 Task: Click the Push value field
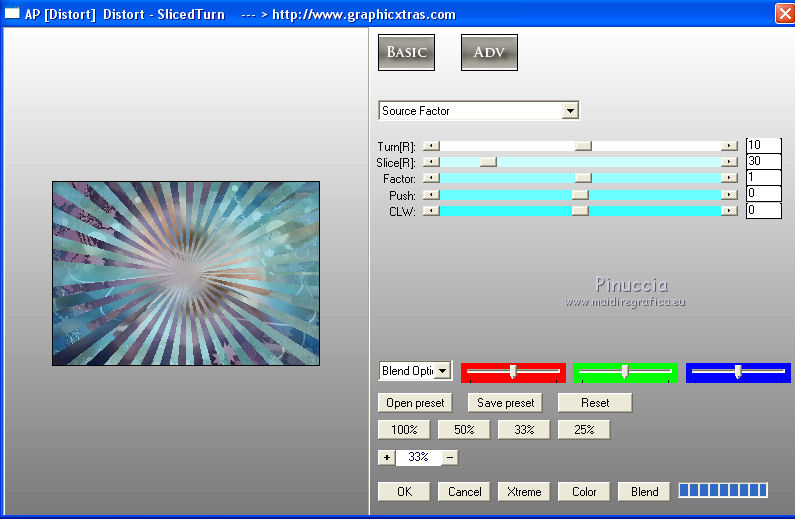click(x=764, y=194)
